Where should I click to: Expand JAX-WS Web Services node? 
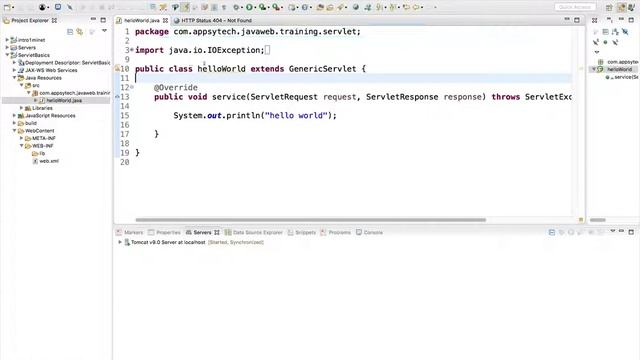[14, 70]
